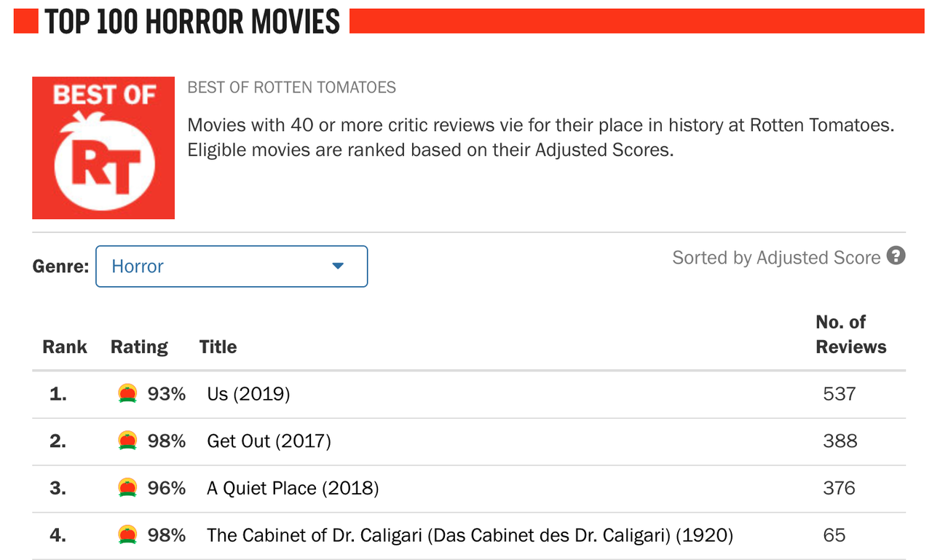The height and width of the screenshot is (560, 932).
Task: Open the A Quiet Place (2018) link
Action: [x=293, y=488]
